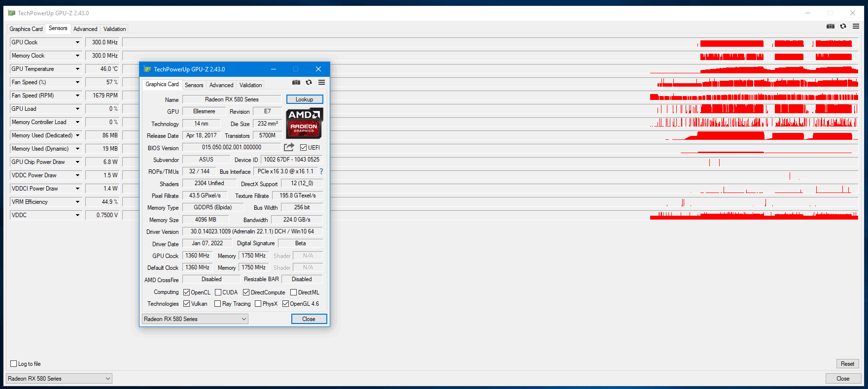Switch to Sensors tab in front window

point(194,85)
